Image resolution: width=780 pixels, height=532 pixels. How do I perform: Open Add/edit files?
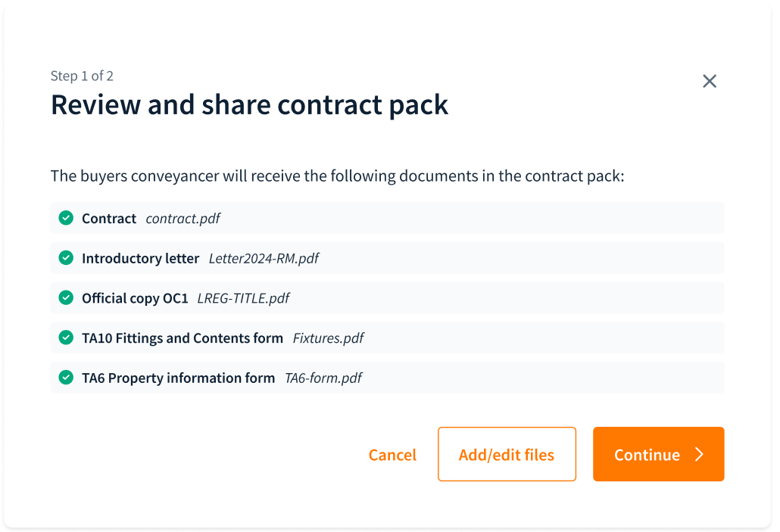coord(507,454)
